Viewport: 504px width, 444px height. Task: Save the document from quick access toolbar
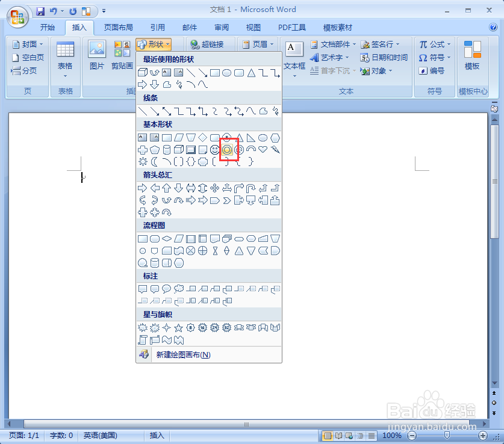(40, 11)
